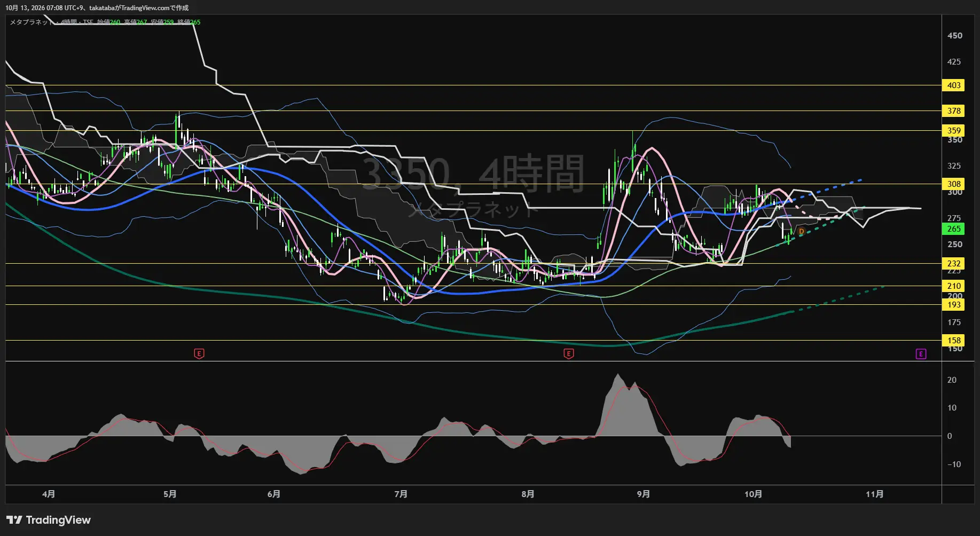Click the oscillator 20 scale label
Image resolution: width=980 pixels, height=536 pixels.
952,380
